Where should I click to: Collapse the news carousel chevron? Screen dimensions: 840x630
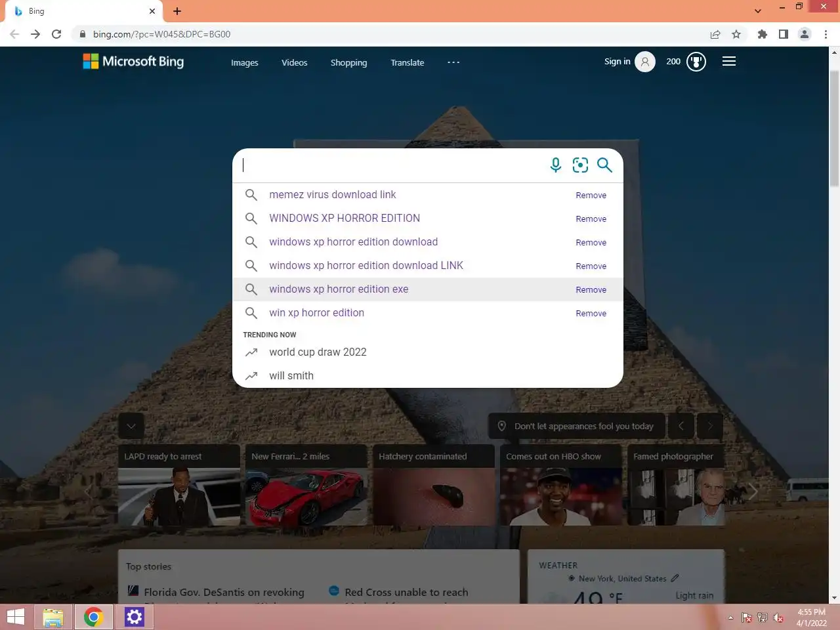[131, 426]
